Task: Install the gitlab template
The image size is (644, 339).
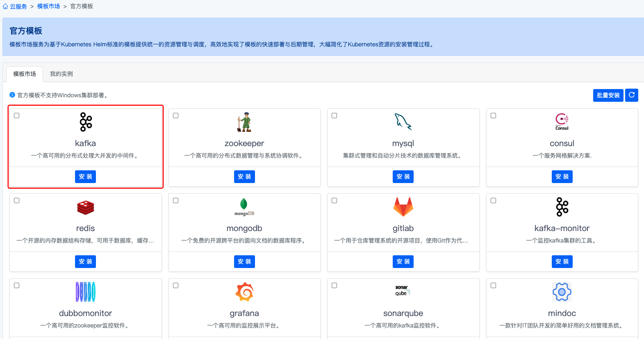Action: pos(403,261)
